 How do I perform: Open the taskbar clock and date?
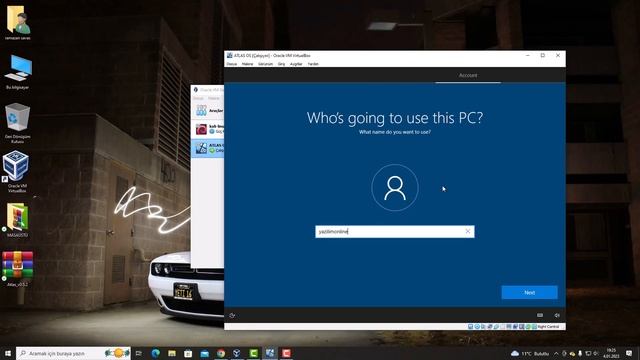pos(611,353)
